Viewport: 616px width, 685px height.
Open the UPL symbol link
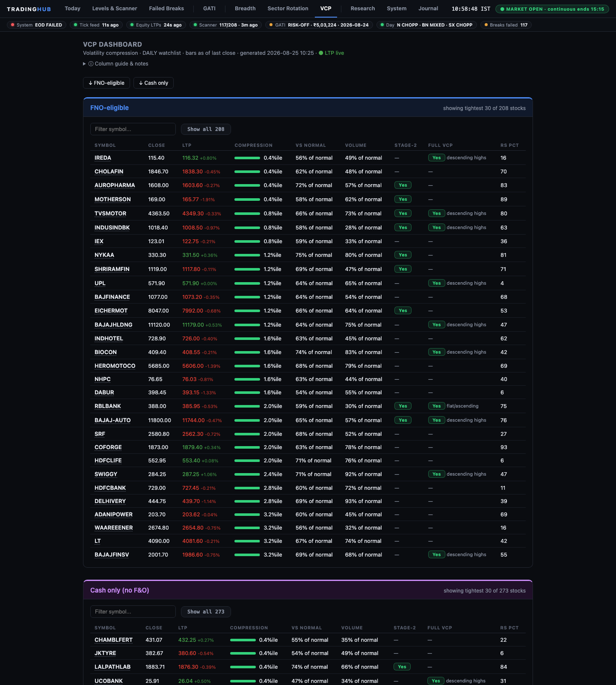click(100, 283)
